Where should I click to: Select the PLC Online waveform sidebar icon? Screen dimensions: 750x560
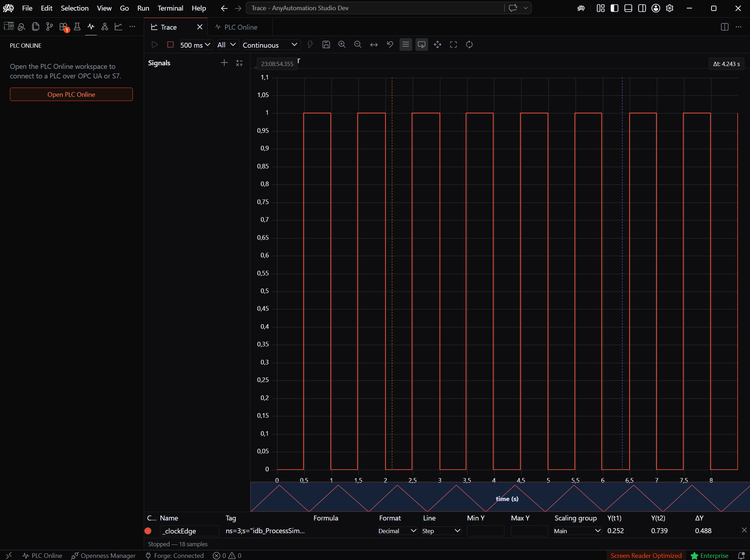pos(91,26)
